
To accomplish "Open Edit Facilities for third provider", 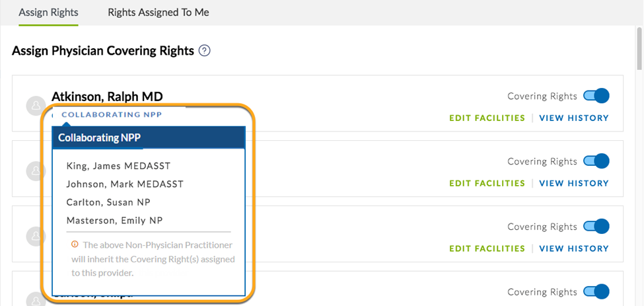I will click(x=487, y=249).
